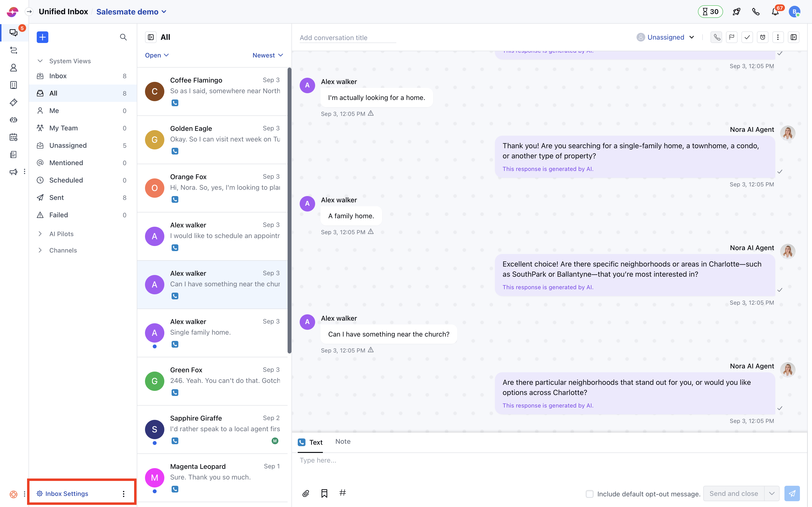Attach a file with the paperclip icon
The image size is (812, 507).
click(305, 493)
